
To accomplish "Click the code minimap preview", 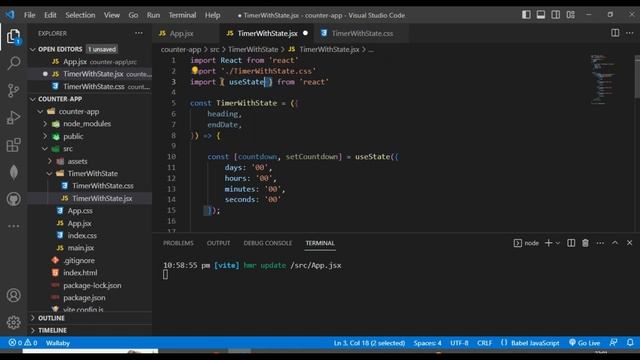I will pos(603,80).
